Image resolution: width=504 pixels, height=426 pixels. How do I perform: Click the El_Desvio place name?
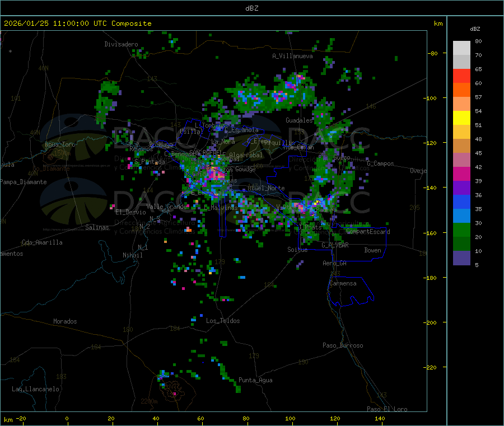click(131, 212)
